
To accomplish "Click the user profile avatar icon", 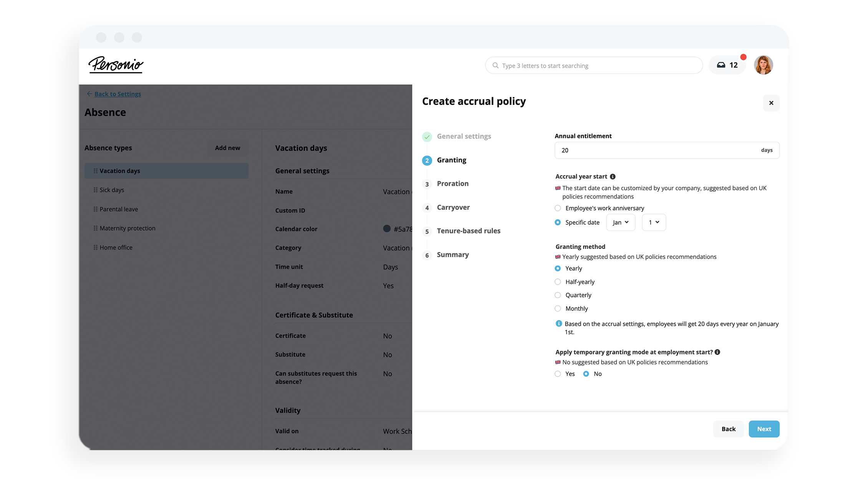I will click(763, 65).
